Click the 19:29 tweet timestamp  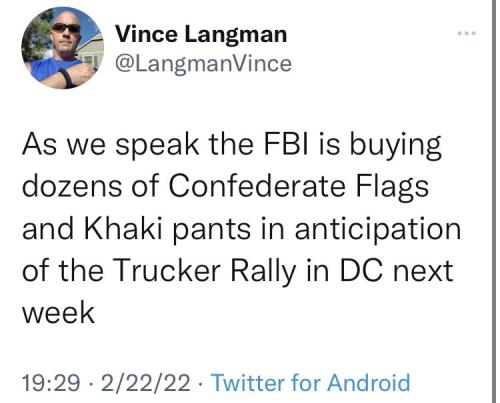pyautogui.click(x=51, y=383)
